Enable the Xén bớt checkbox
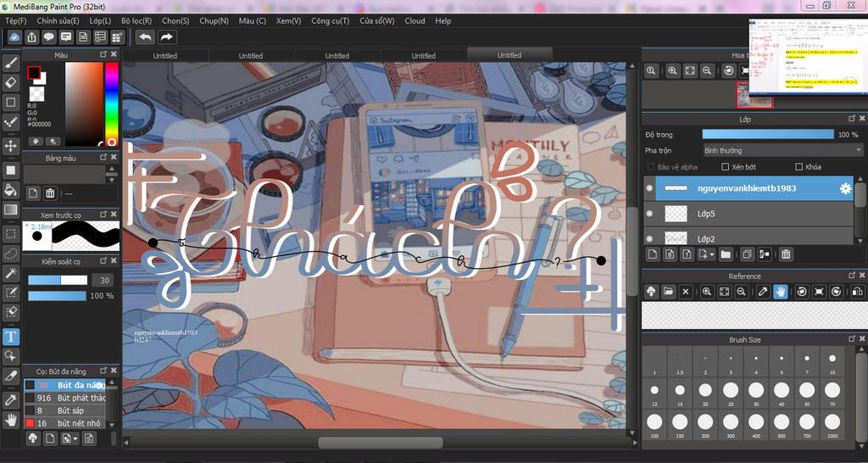868x463 pixels. click(x=725, y=167)
